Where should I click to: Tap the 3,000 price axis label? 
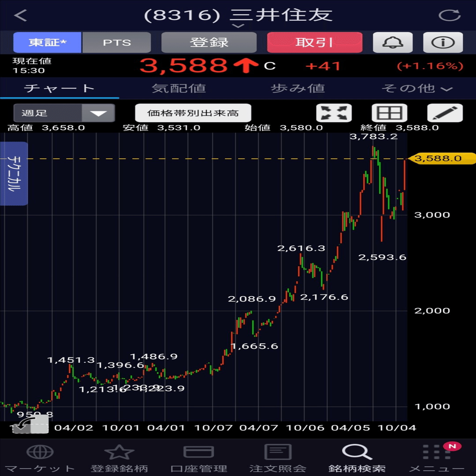click(x=432, y=215)
